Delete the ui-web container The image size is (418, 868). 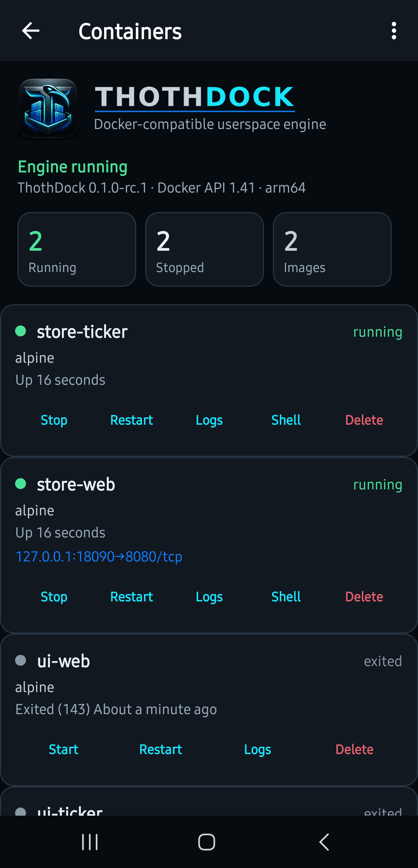[x=354, y=749]
